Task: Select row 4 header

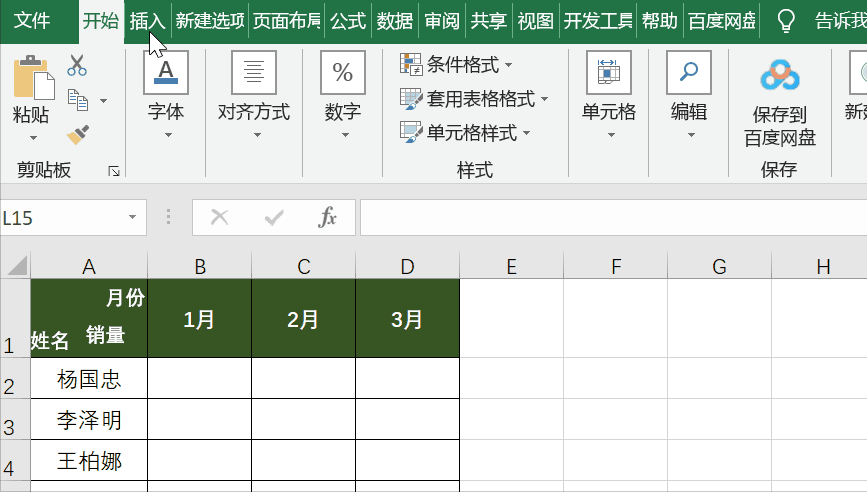Action: tap(15, 460)
